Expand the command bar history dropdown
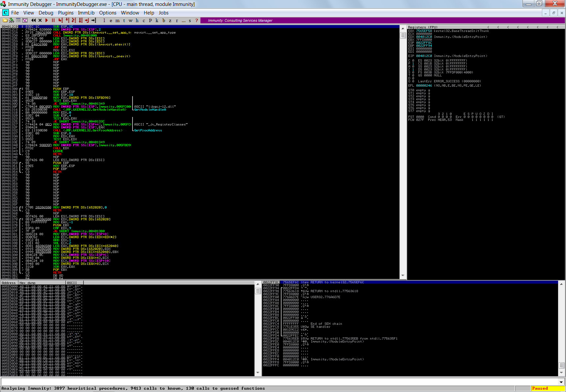Viewport: 566px width, 392px height. tap(561, 382)
